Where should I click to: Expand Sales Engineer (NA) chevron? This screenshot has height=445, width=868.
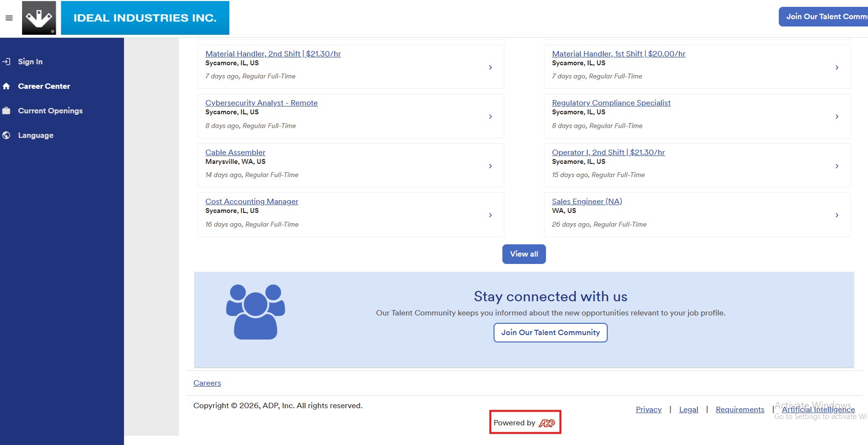point(837,215)
